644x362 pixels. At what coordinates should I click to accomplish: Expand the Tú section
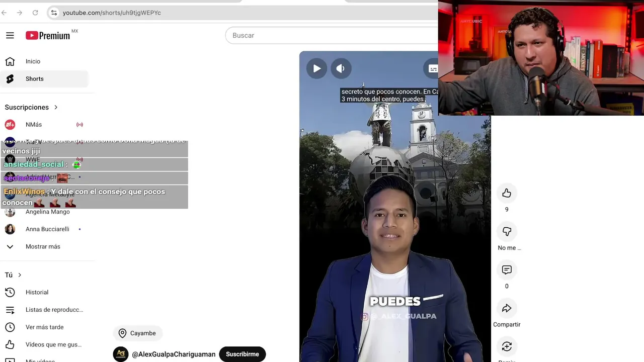click(x=13, y=275)
